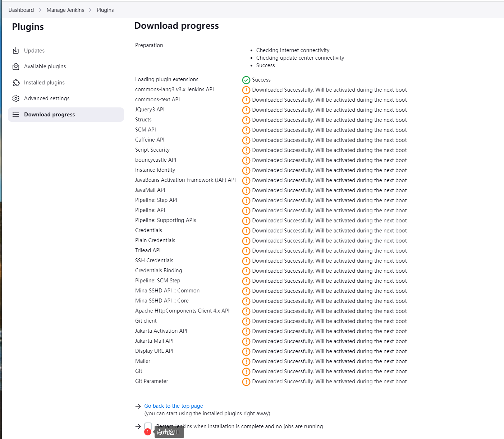Click Checking internet connectivity bullet text
The image size is (504, 439).
pos(293,50)
